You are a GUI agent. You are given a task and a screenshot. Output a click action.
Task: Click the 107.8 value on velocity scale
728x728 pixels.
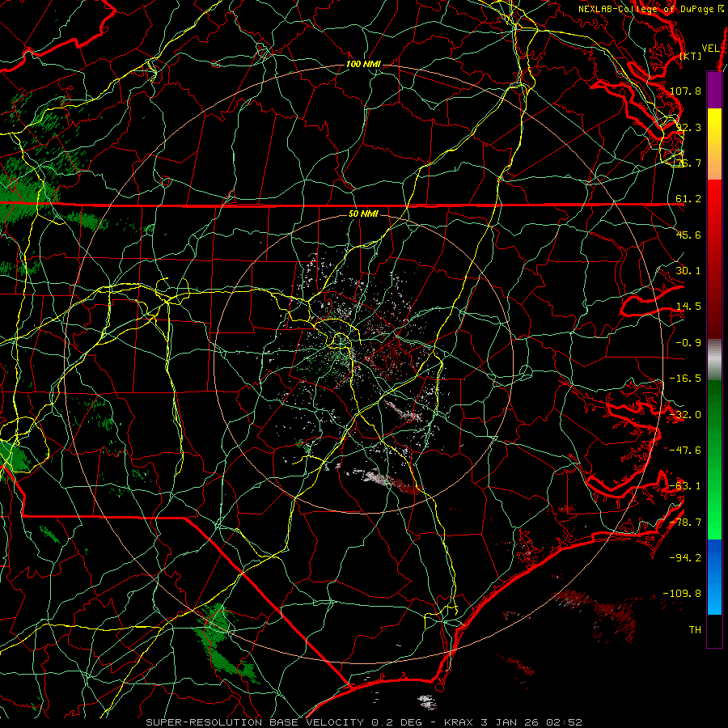point(685,91)
